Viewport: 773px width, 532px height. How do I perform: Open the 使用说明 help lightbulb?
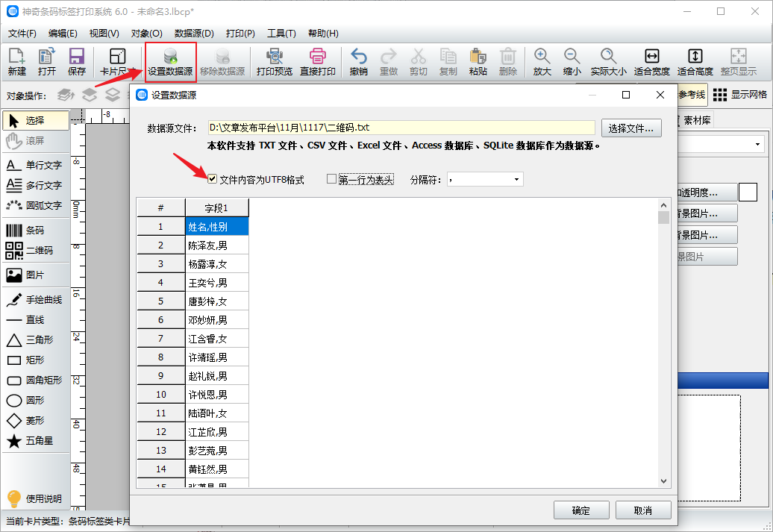coord(34,498)
